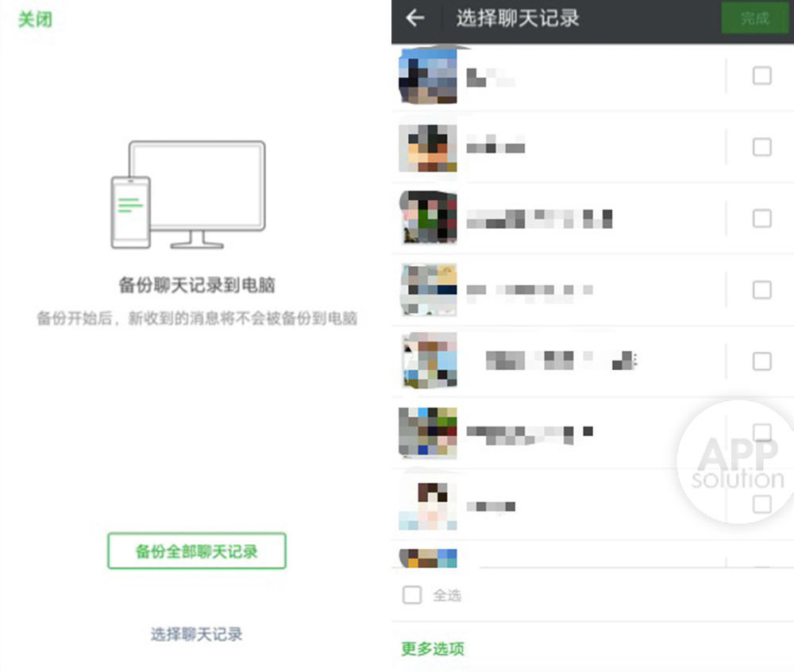This screenshot has height=672, width=794.
Task: Check the checkbox for the first chat
Action: pyautogui.click(x=761, y=75)
